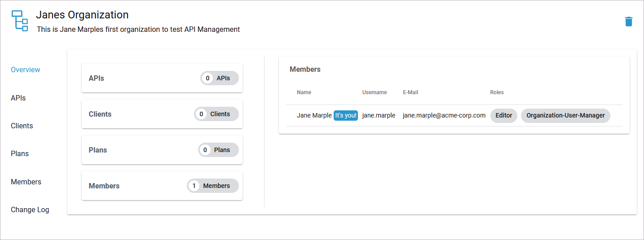This screenshot has width=644, height=240.
Task: Click the 0 Clients count chip
Action: (216, 114)
